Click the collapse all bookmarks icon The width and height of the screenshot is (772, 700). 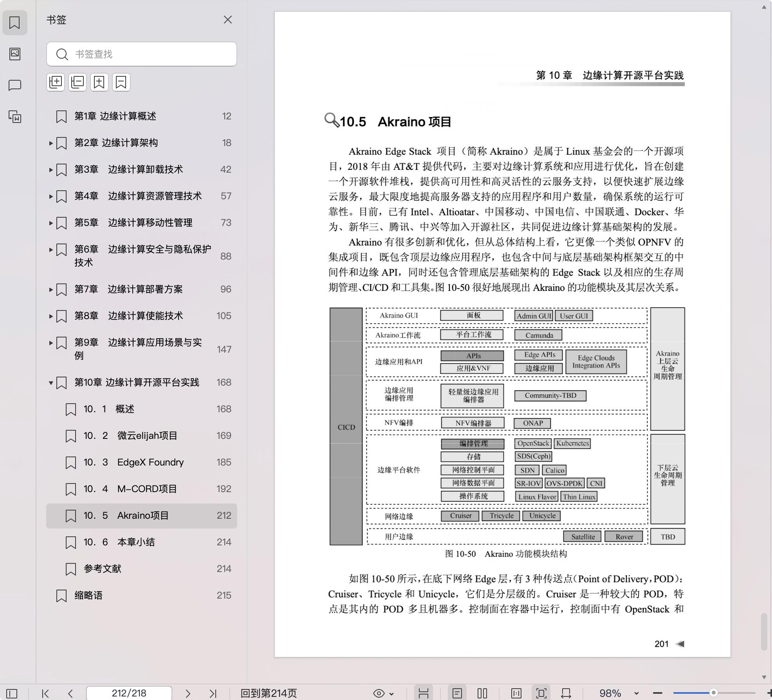[x=78, y=82]
